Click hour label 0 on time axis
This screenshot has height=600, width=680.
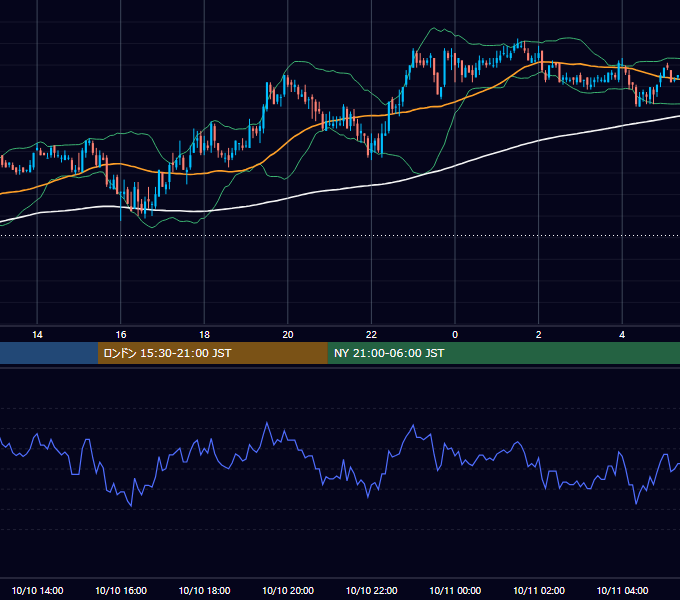(455, 335)
